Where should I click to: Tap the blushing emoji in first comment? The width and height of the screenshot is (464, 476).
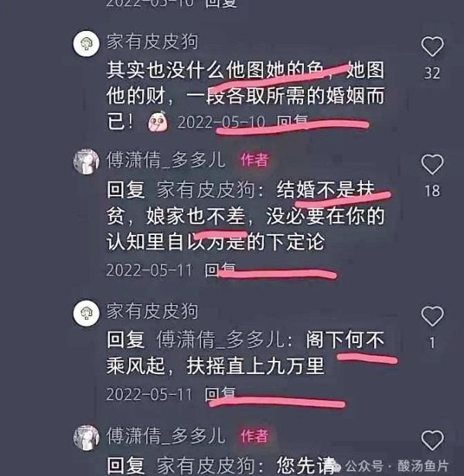[x=158, y=121]
